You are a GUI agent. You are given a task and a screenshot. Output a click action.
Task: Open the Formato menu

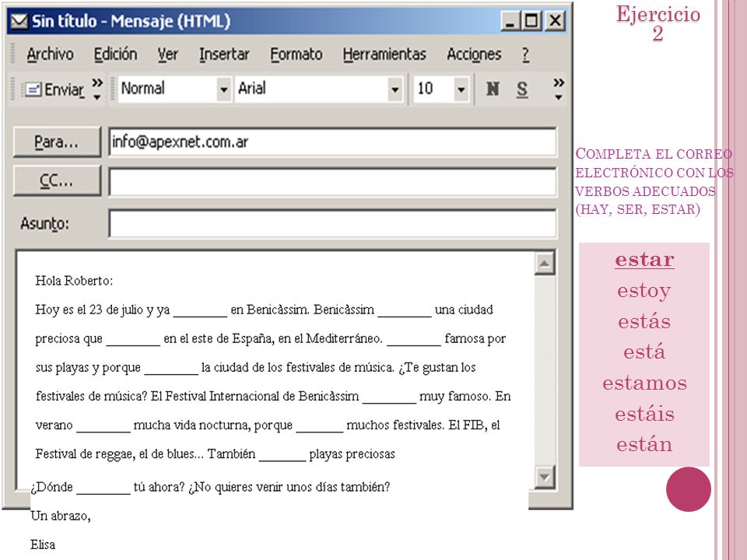296,54
